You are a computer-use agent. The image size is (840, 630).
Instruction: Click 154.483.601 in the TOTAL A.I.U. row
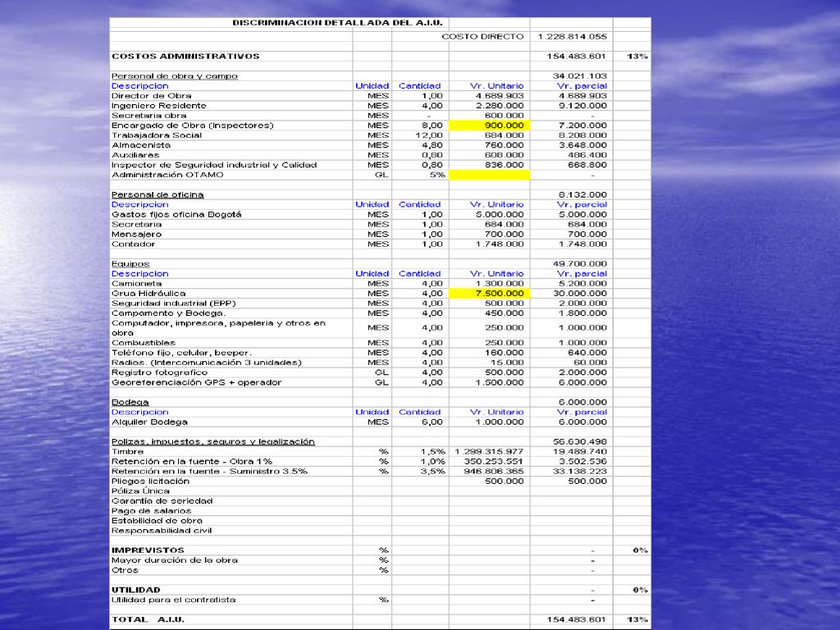pos(576,620)
